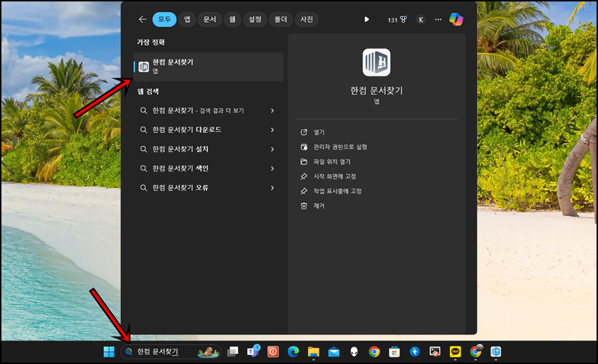Open the Windows Start button

click(x=109, y=352)
